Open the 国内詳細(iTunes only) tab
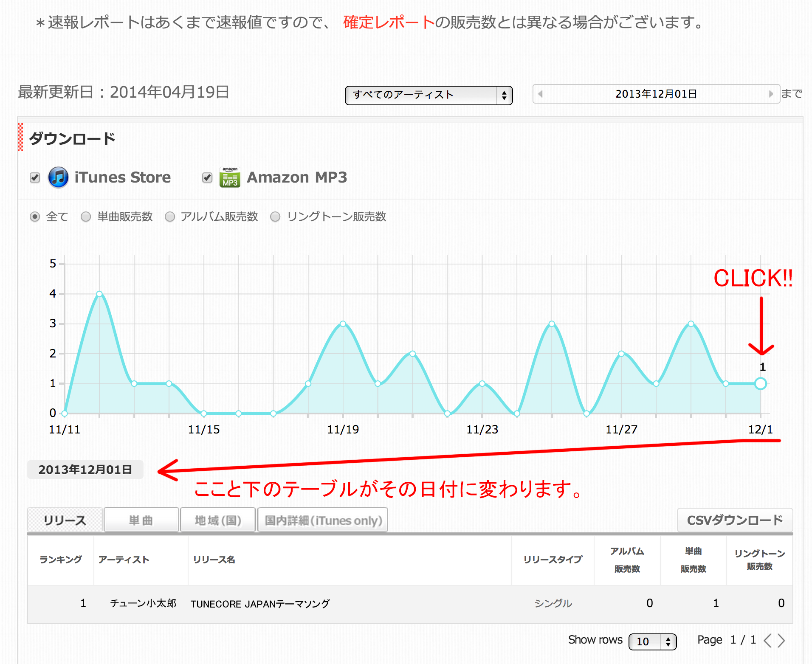Image resolution: width=812 pixels, height=664 pixels. pos(323,520)
